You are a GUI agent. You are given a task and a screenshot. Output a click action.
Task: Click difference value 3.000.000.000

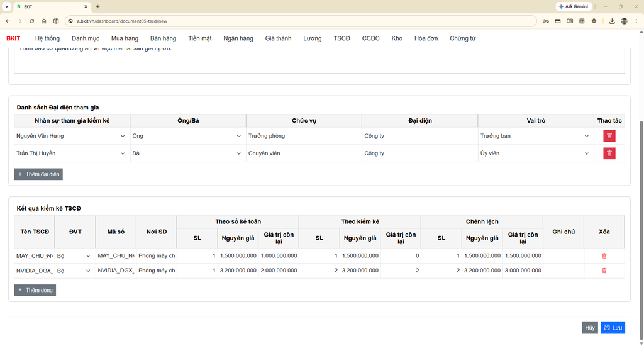pyautogui.click(x=523, y=271)
